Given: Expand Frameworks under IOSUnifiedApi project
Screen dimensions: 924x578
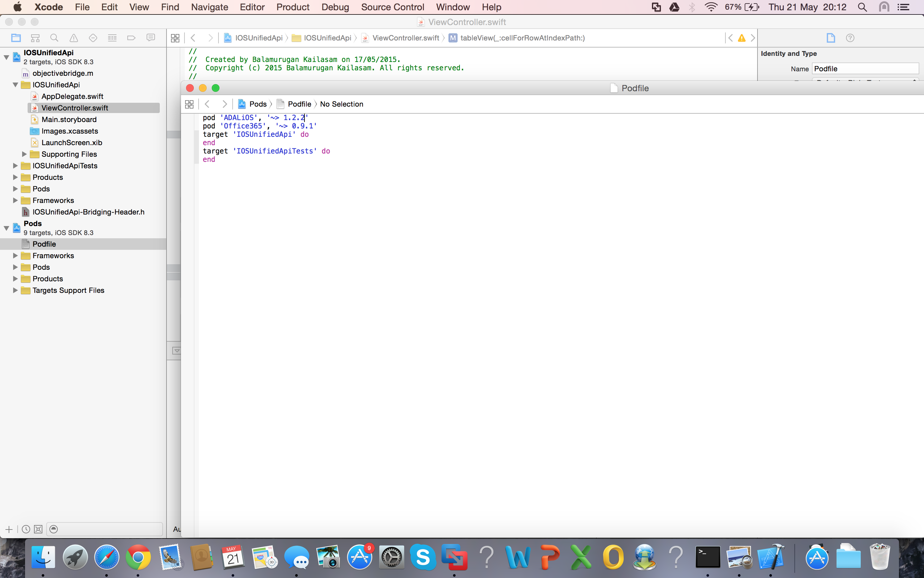Looking at the screenshot, I should 15,200.
